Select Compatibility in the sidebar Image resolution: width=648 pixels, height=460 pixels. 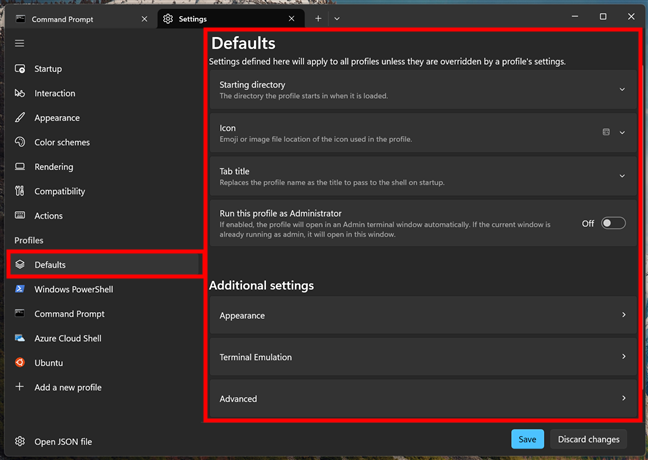104,191
